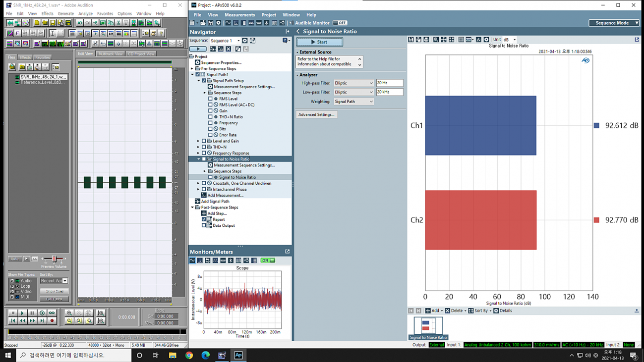
Task: Open the Effects menu in Adobe Audition
Action: click(47, 14)
